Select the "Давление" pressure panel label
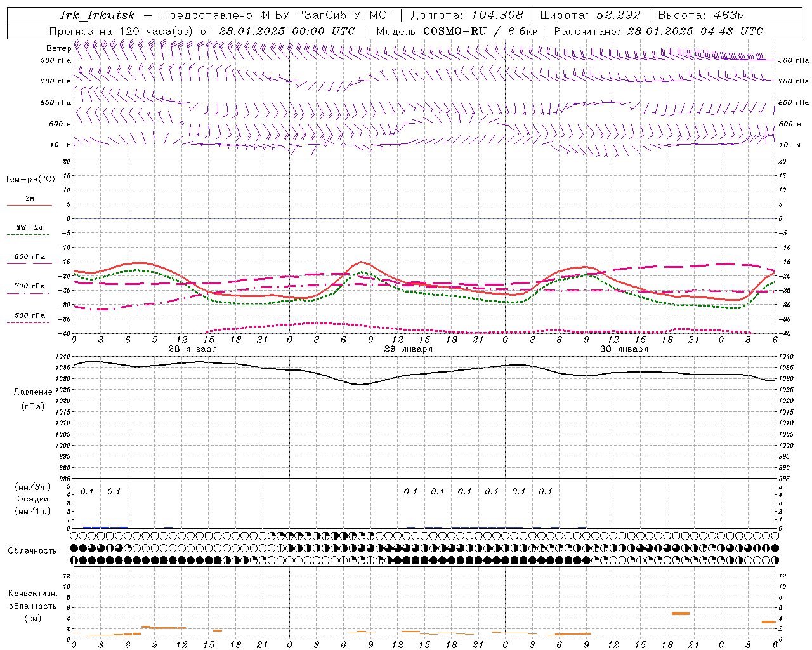This screenshot has width=812, height=650. click(x=33, y=392)
